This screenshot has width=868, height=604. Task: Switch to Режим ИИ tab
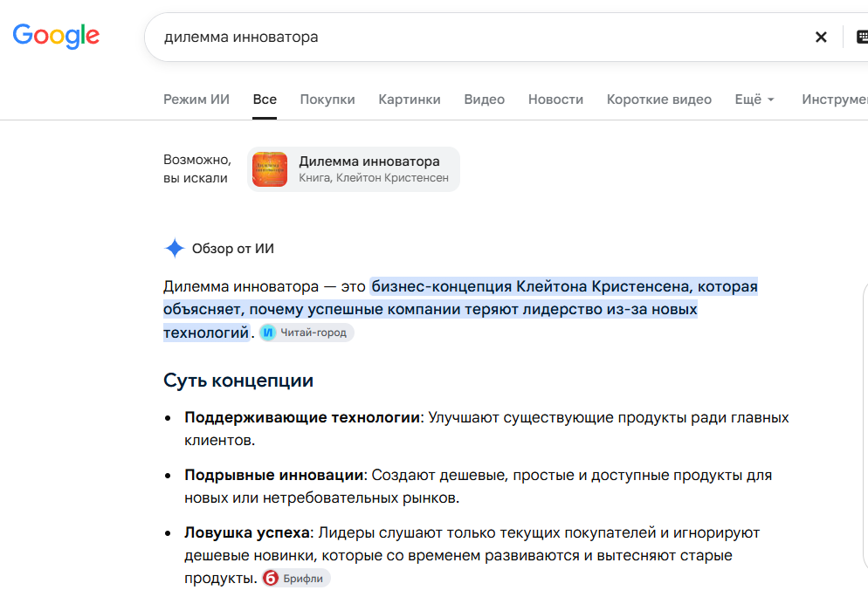[x=196, y=100]
